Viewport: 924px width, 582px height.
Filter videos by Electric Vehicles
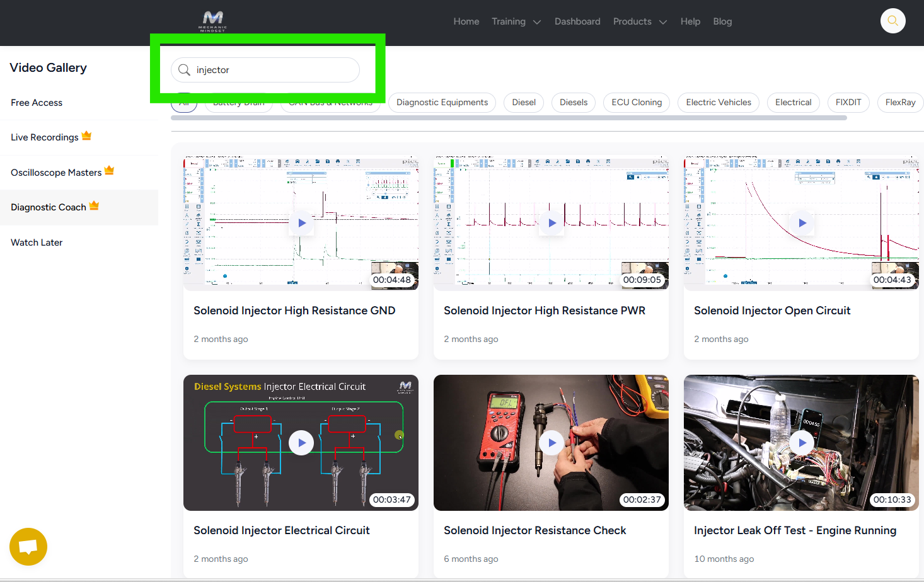click(718, 103)
